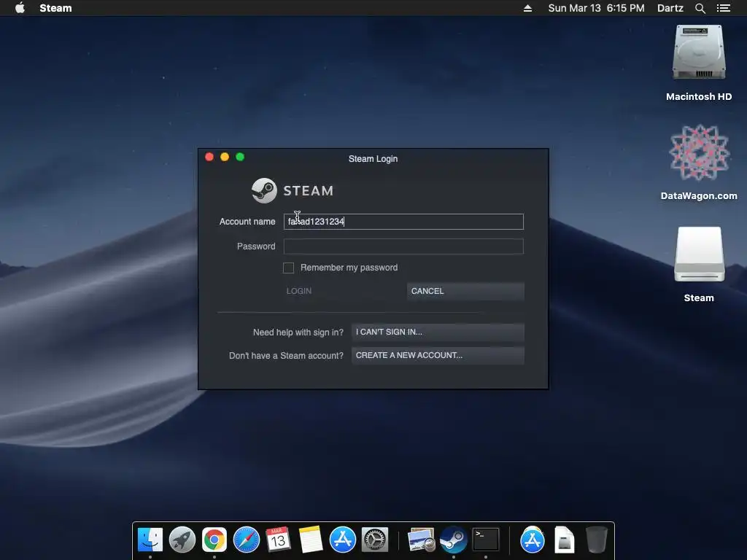Screen dimensions: 747x560
Task: Click the green zoom button
Action: tap(240, 157)
